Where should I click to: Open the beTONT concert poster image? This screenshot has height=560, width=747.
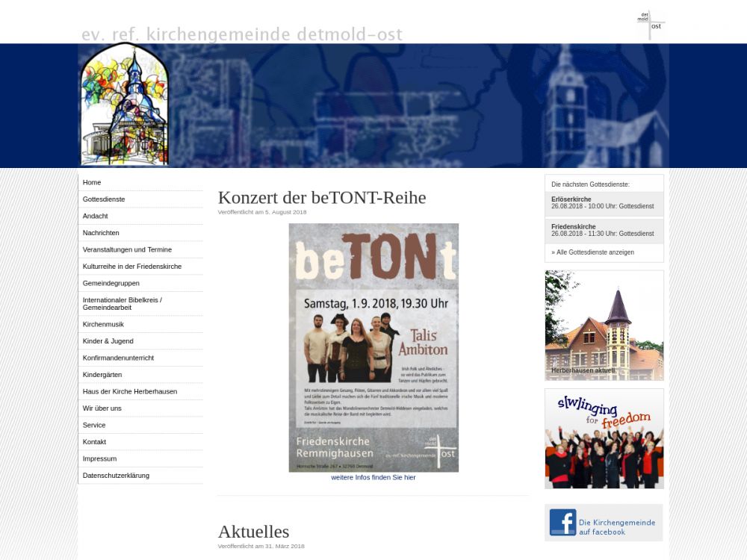(x=373, y=347)
